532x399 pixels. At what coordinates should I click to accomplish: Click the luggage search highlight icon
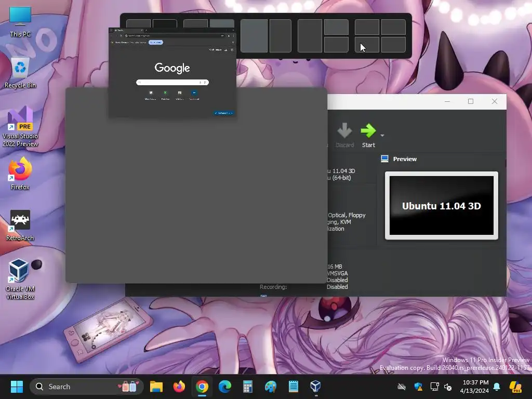pyautogui.click(x=129, y=387)
